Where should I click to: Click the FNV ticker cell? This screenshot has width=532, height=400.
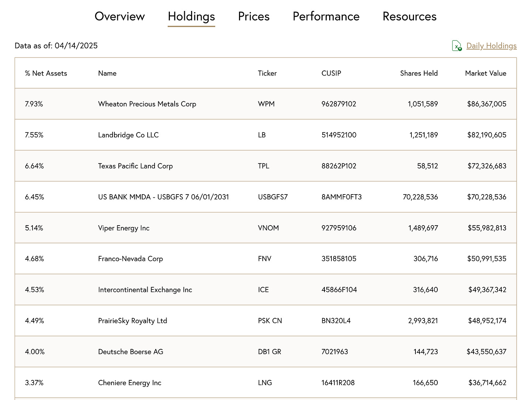tap(265, 259)
